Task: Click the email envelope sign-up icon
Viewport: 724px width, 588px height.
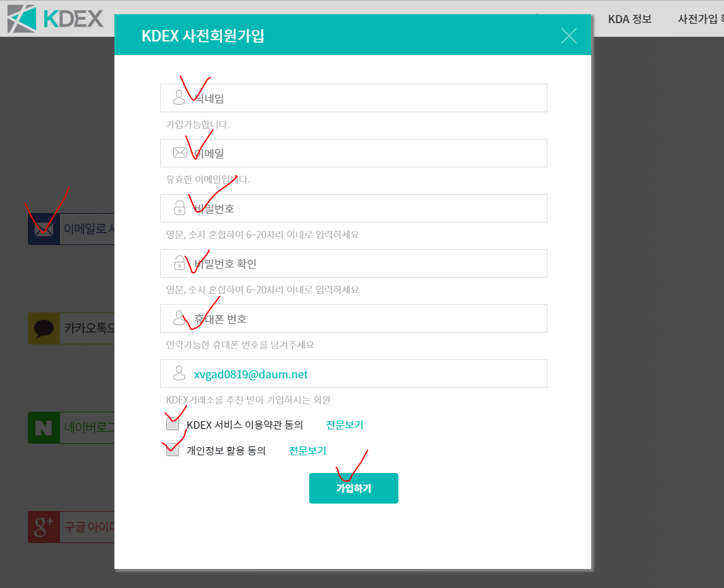Action: (44, 229)
